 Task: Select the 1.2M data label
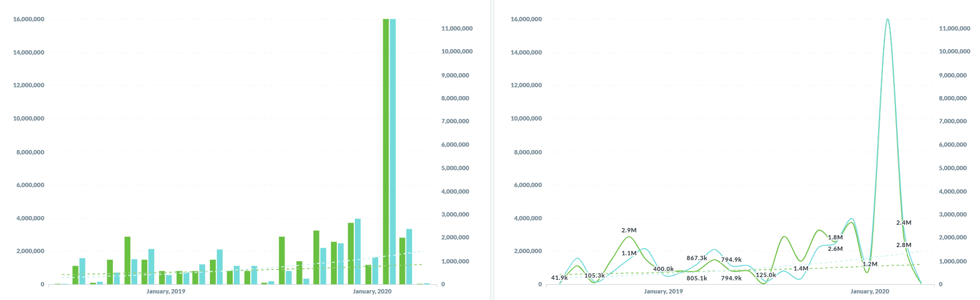[870, 264]
